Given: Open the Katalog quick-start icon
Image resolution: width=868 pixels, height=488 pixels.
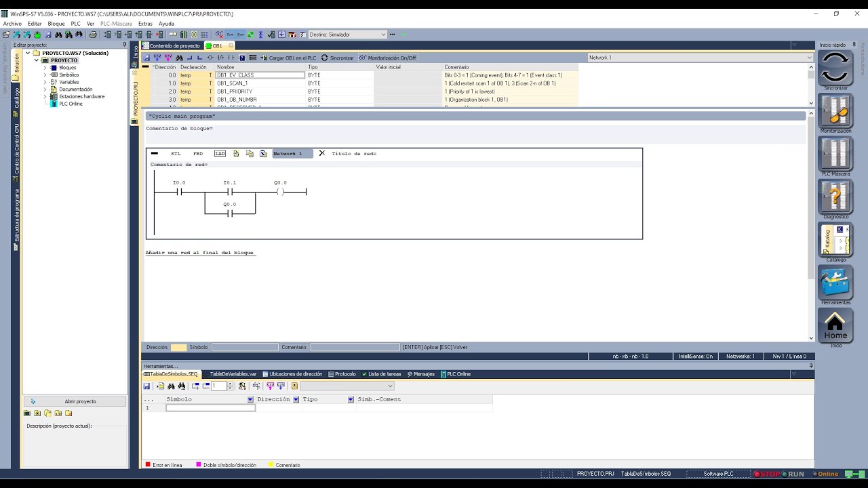Looking at the screenshot, I should point(835,239).
